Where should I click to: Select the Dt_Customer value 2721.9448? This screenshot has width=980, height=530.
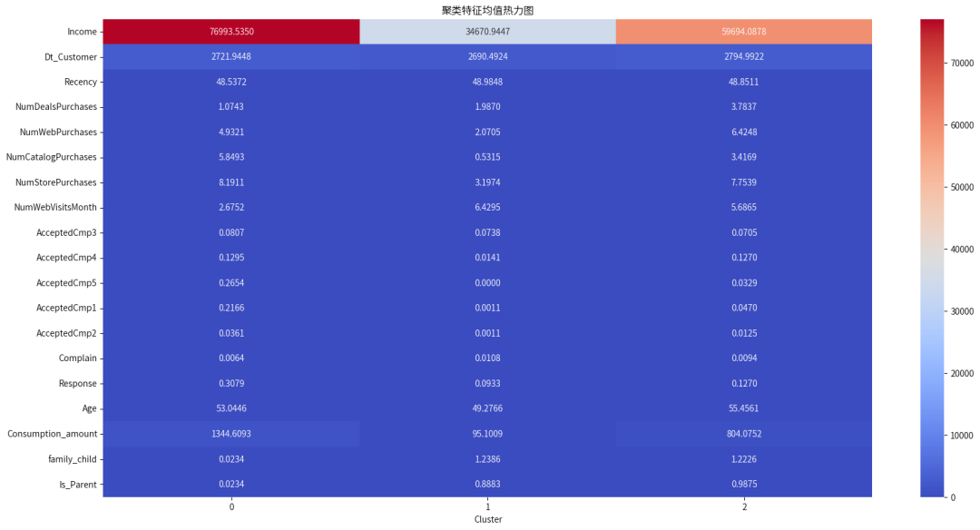[x=231, y=56]
